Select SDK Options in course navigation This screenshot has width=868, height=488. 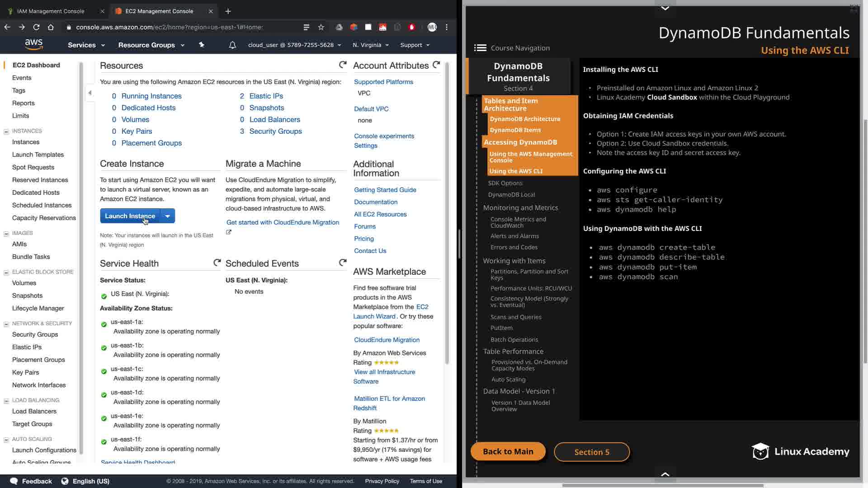point(505,183)
